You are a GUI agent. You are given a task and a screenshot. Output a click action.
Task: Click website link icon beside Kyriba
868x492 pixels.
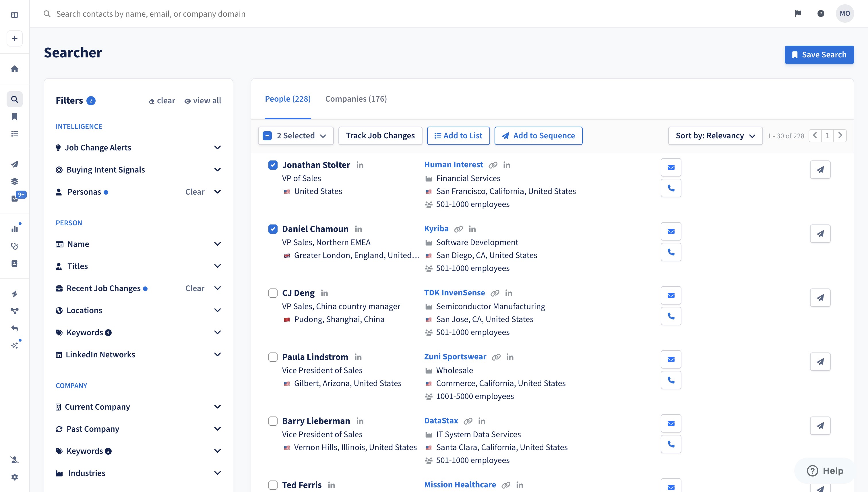458,229
